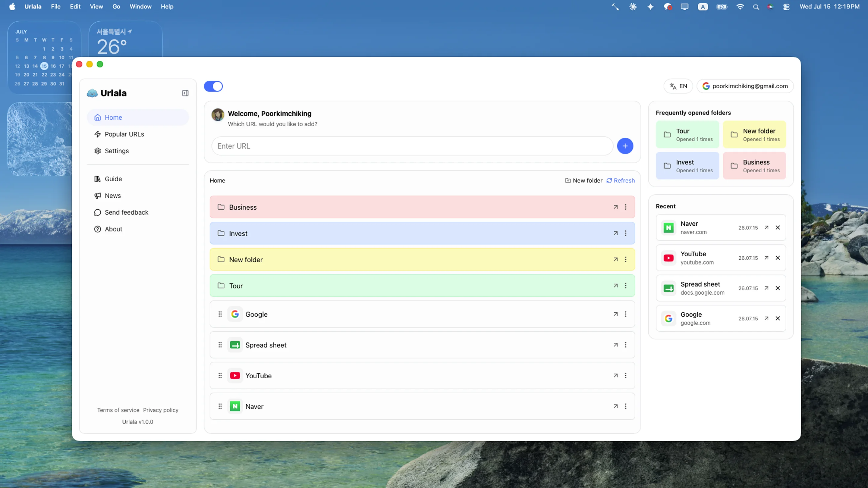Image resolution: width=868 pixels, height=488 pixels.
Task: Create a New folder in Home
Action: [583, 180]
